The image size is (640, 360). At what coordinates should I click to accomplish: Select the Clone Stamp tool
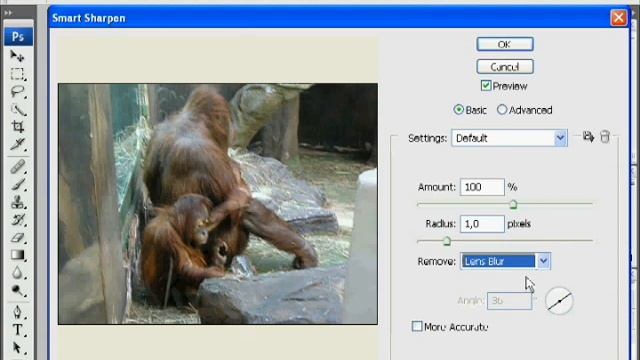(17, 202)
